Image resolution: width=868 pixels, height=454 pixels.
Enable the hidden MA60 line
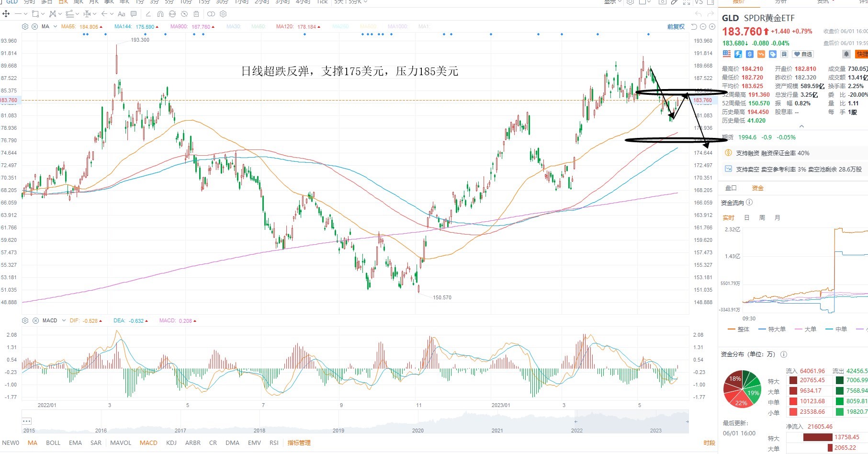[x=258, y=27]
